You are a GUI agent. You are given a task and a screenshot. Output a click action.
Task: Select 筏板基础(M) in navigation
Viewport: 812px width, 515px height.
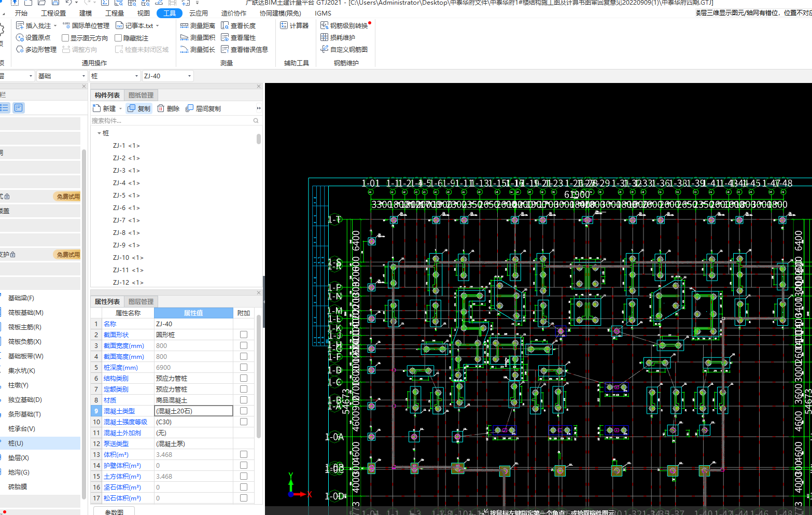pos(26,313)
